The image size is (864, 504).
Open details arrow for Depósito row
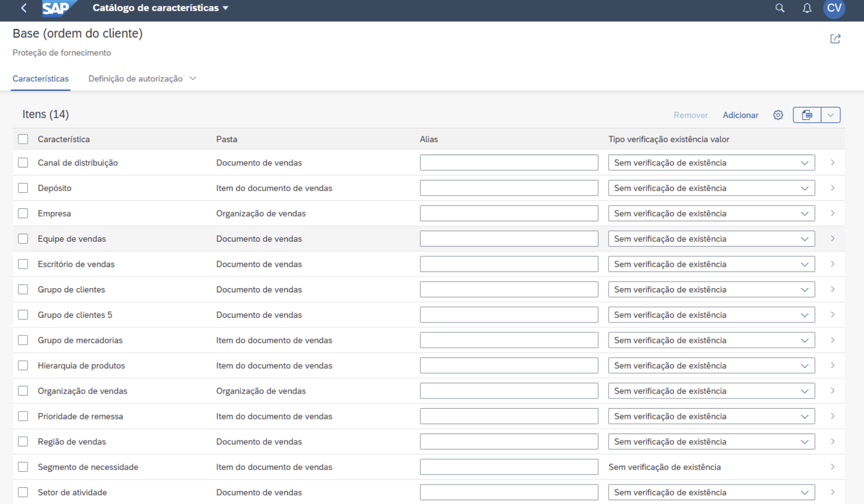[x=833, y=188]
